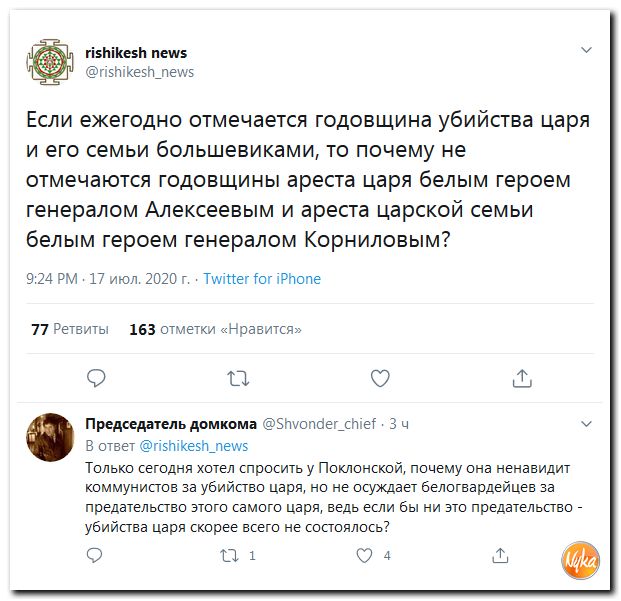Like the reply by Председатель домкома
This screenshot has height=601, width=621.
367,555
